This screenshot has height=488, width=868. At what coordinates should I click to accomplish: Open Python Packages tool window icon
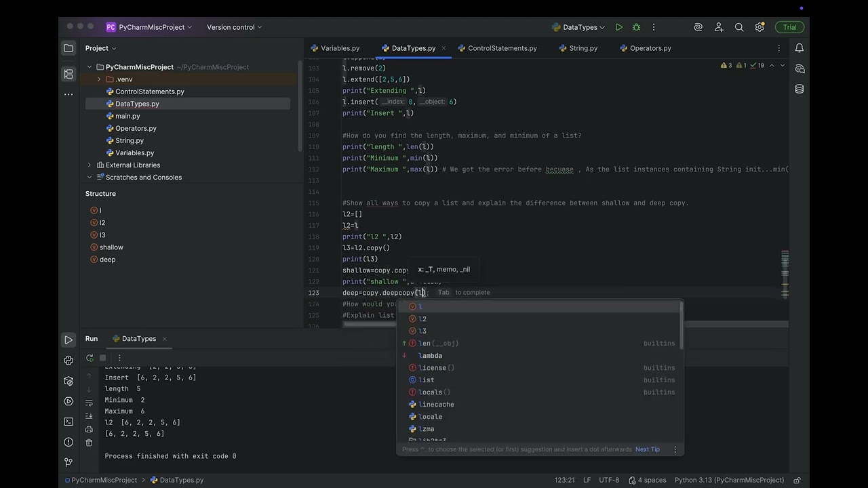click(x=68, y=381)
